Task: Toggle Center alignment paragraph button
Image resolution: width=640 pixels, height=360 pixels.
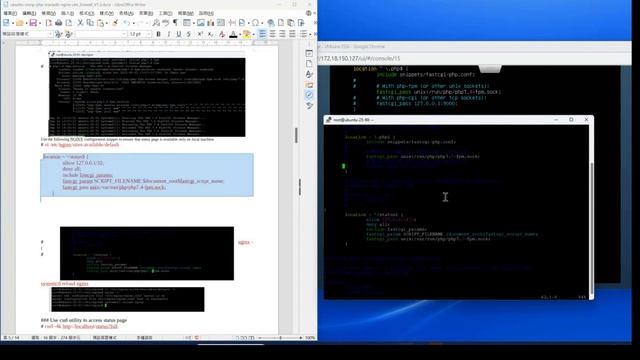Action: (x=272, y=34)
